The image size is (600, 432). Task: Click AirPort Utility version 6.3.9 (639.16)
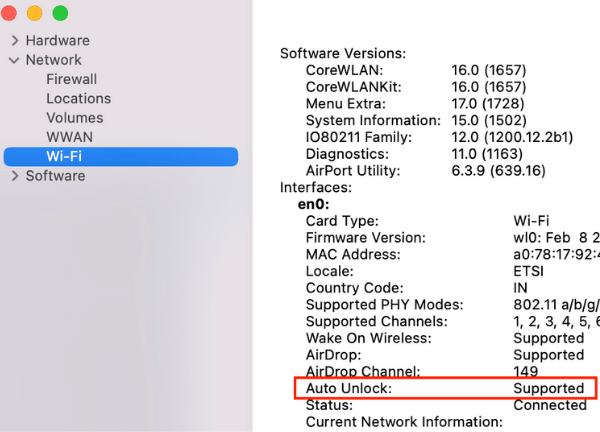[x=498, y=171]
